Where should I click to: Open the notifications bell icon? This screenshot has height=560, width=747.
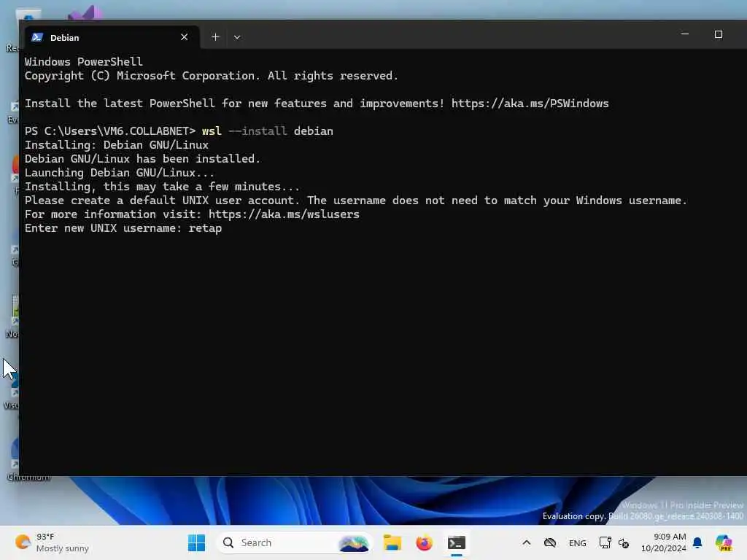(697, 542)
